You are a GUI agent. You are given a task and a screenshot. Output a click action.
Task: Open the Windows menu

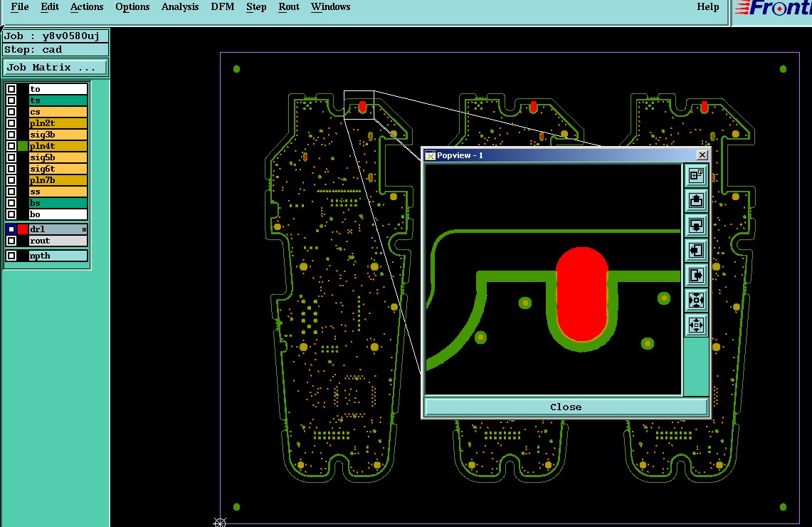(330, 6)
